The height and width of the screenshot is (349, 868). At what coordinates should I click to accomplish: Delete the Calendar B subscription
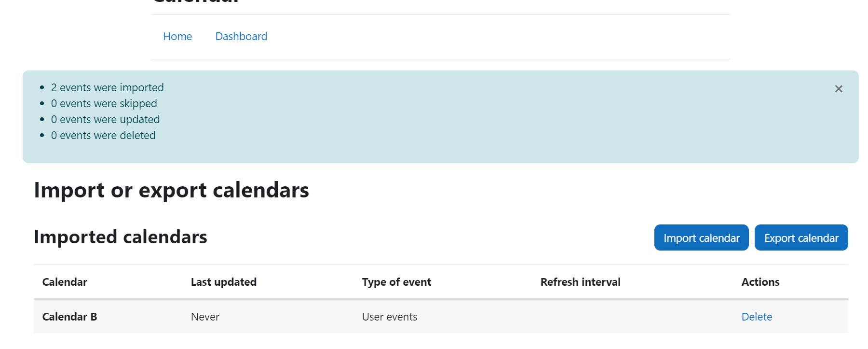point(757,317)
